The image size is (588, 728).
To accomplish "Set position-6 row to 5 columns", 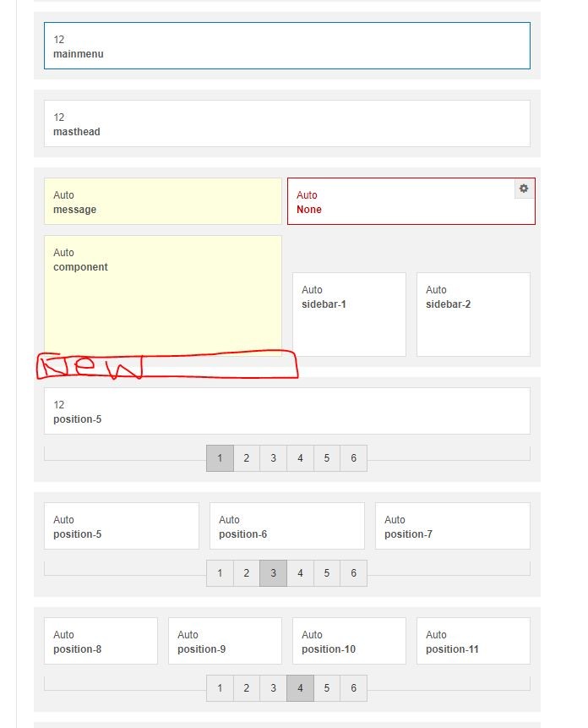I will tap(327, 573).
